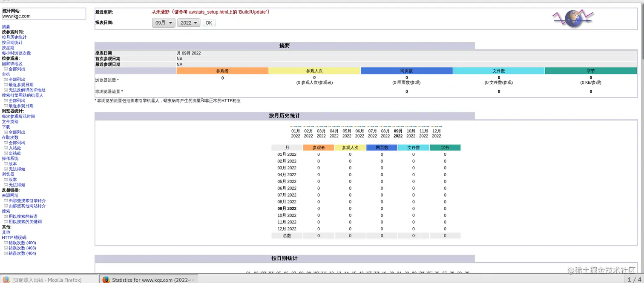
Task: Open the 文件类别 sidebar link
Action: (10, 122)
